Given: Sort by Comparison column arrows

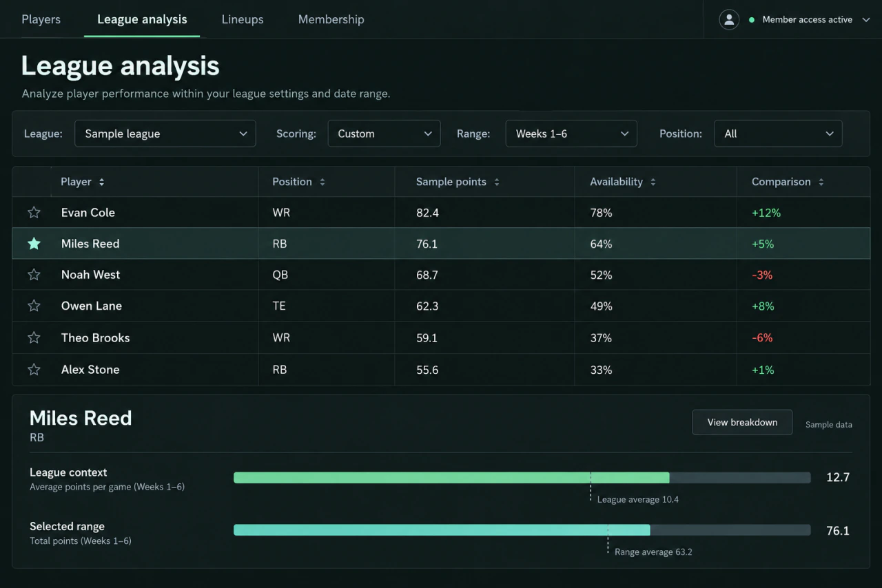Looking at the screenshot, I should (821, 182).
